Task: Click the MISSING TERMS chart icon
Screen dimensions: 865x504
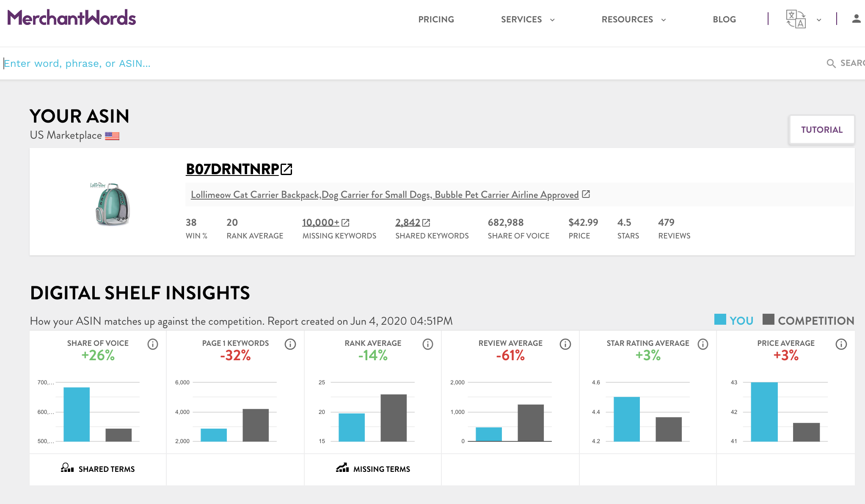Action: point(342,468)
